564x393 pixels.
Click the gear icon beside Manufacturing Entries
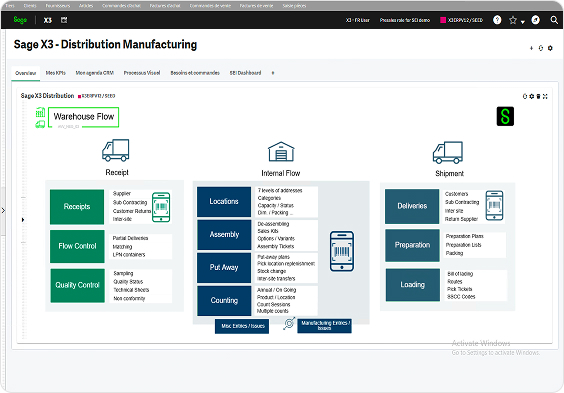[x=289, y=323]
